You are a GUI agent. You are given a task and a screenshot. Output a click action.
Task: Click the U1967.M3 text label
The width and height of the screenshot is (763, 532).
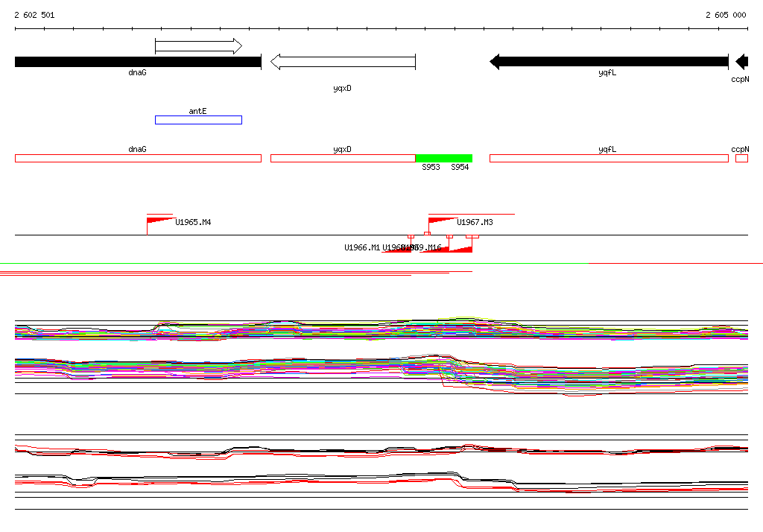pyautogui.click(x=475, y=223)
